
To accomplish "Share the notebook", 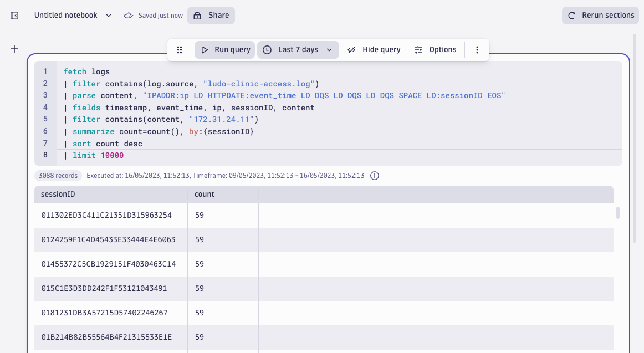I will point(211,15).
